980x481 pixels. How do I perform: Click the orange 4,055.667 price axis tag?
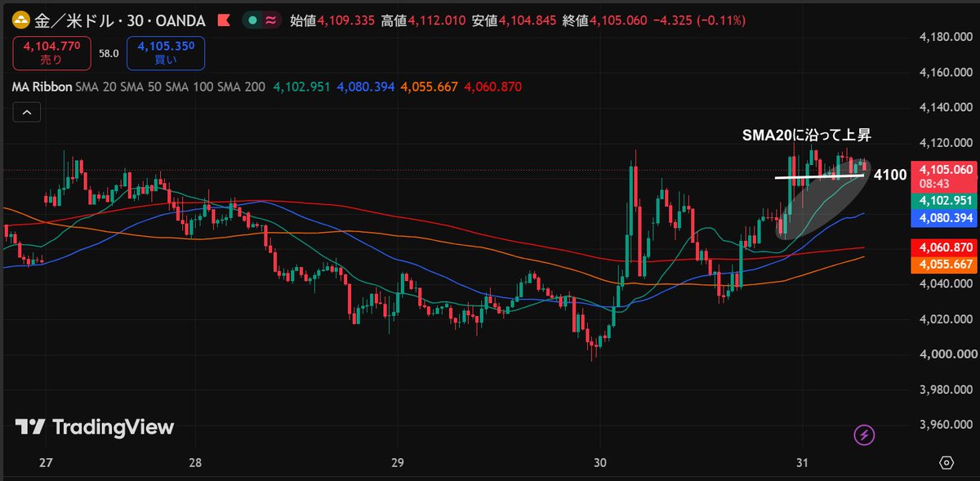[x=945, y=264]
